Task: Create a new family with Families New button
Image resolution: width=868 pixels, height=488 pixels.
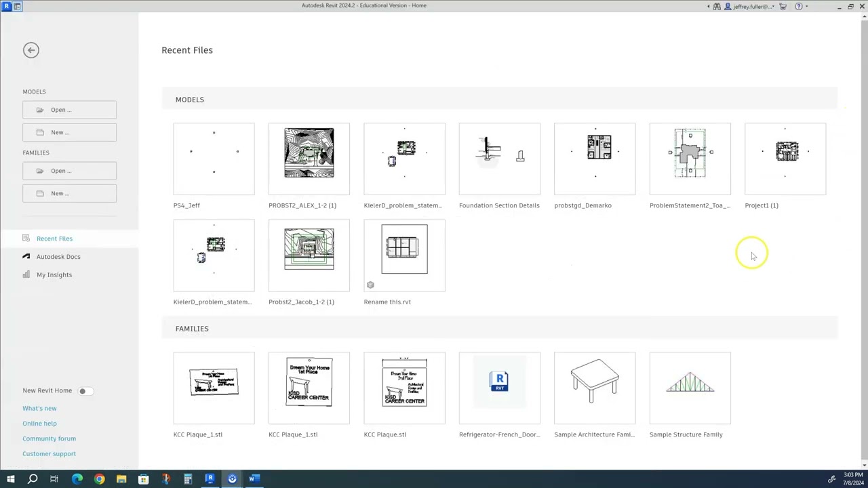Action: point(69,193)
